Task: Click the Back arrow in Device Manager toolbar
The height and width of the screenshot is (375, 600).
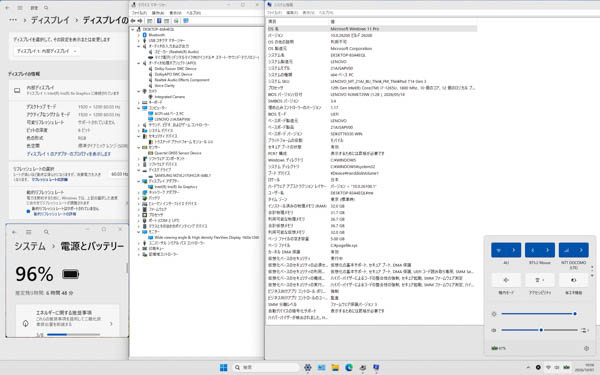Action: (133, 21)
